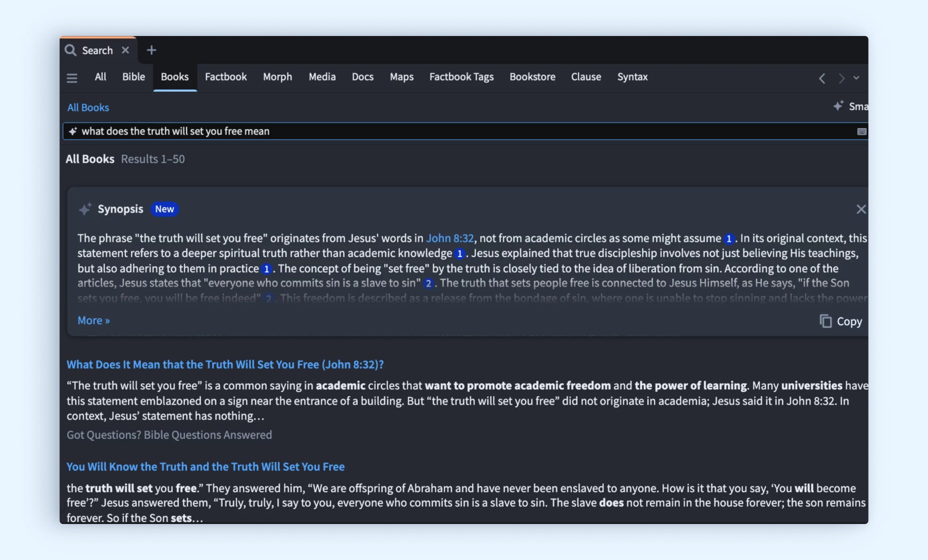
Task: Switch to the Docs tab
Action: (362, 76)
